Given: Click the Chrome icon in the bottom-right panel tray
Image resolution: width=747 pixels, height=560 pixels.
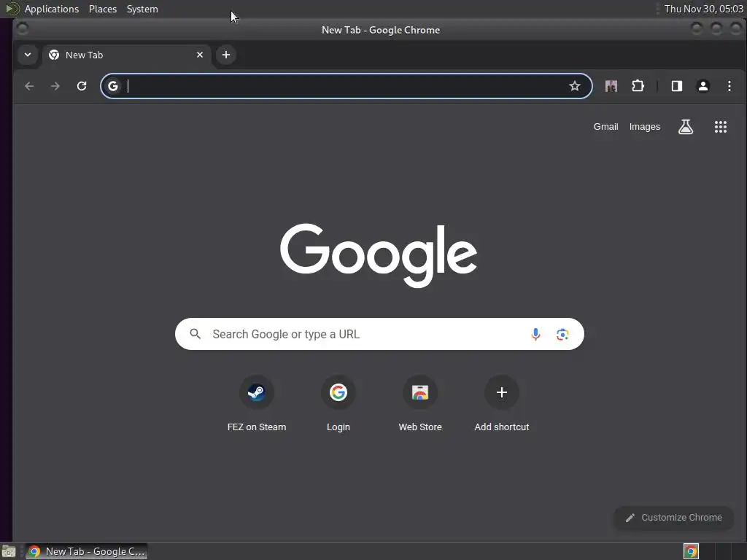Looking at the screenshot, I should coord(691,551).
